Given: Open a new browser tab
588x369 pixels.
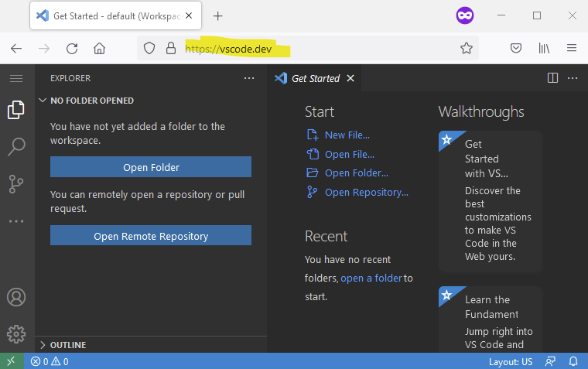Looking at the screenshot, I should (x=218, y=15).
